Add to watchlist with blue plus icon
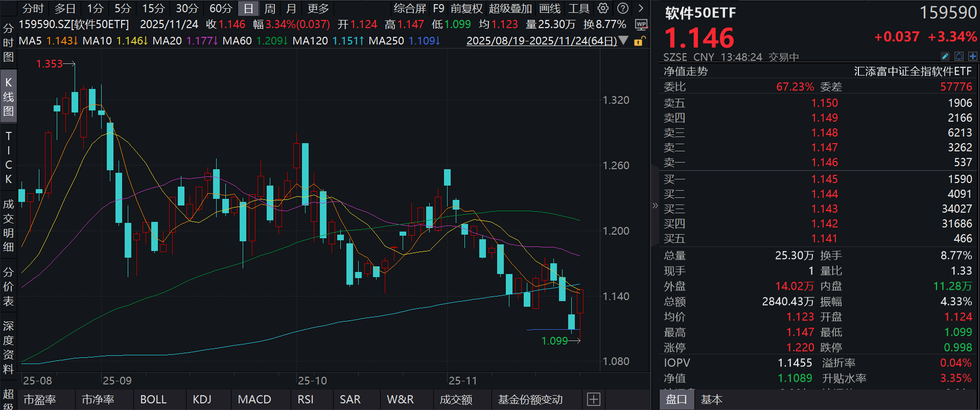Screen dimensions: 980x410 tap(972, 56)
